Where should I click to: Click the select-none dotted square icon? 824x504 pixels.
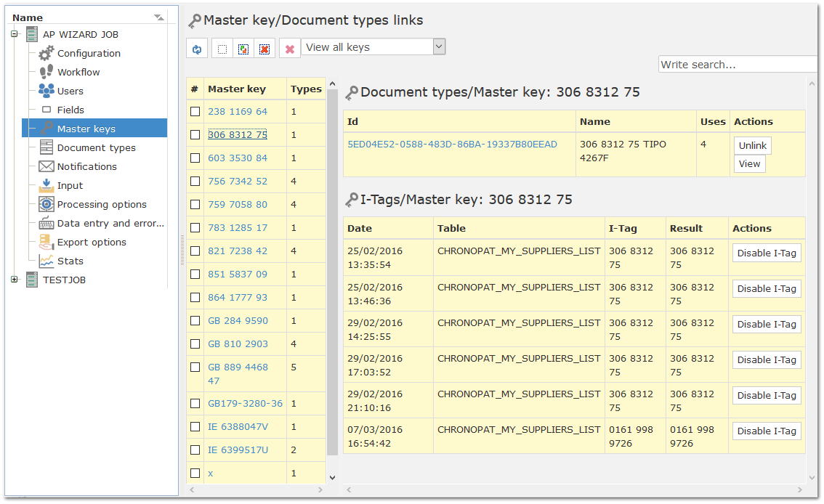[222, 49]
